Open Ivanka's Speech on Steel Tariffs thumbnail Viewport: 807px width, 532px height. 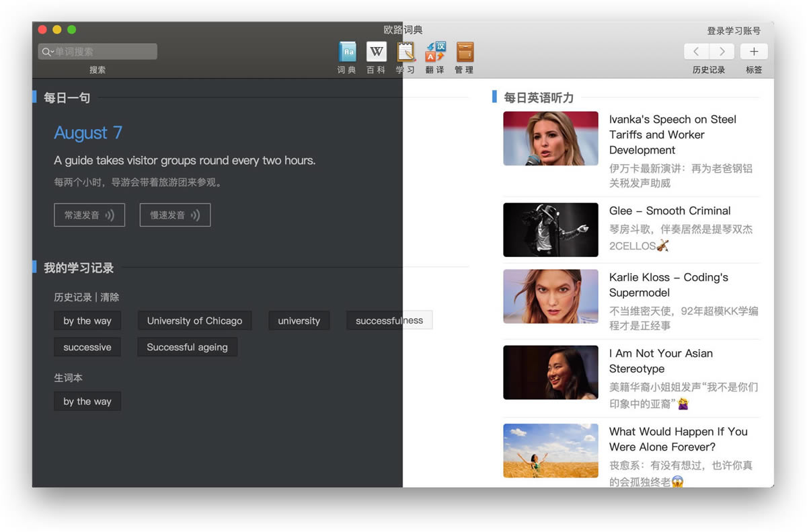(x=550, y=139)
